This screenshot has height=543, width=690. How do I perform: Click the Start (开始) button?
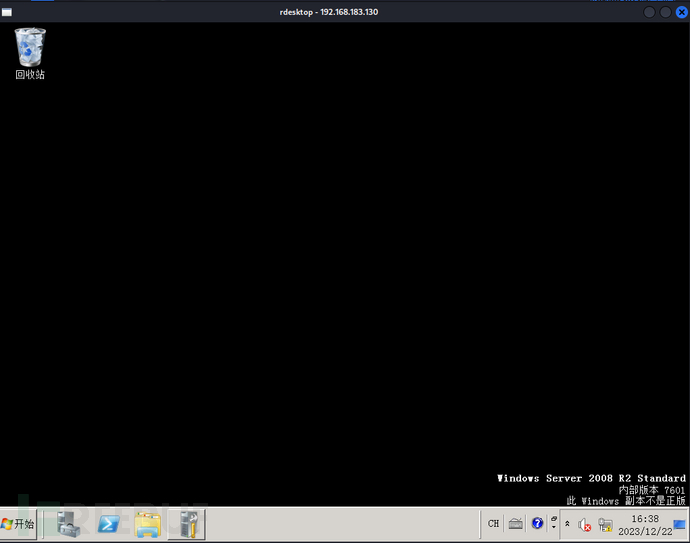click(x=19, y=523)
